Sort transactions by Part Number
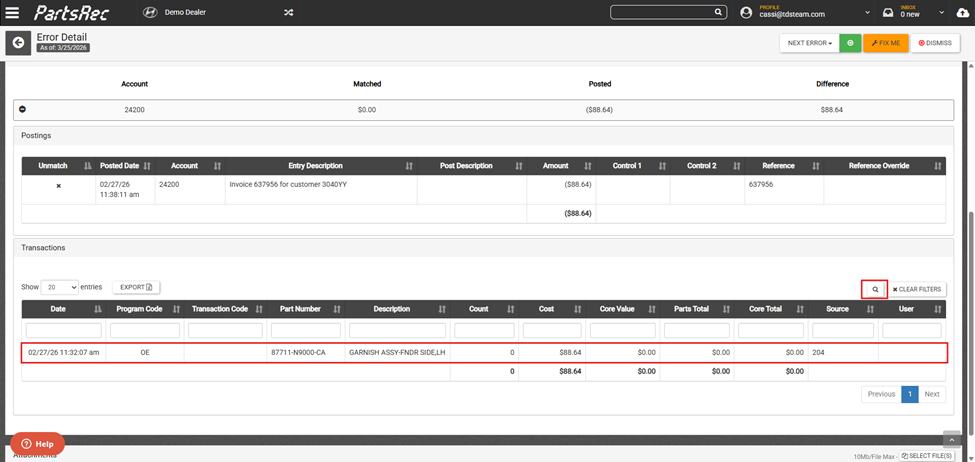This screenshot has height=462, width=975. pyautogui.click(x=305, y=309)
